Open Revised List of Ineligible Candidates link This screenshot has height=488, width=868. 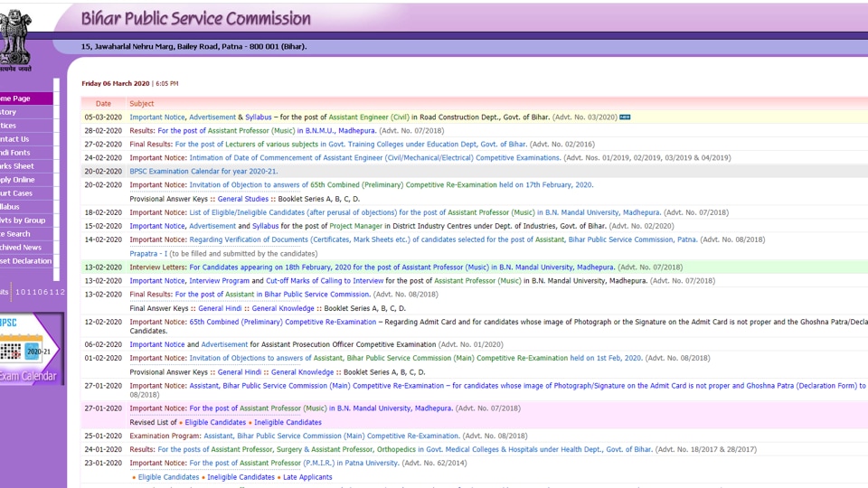click(288, 422)
